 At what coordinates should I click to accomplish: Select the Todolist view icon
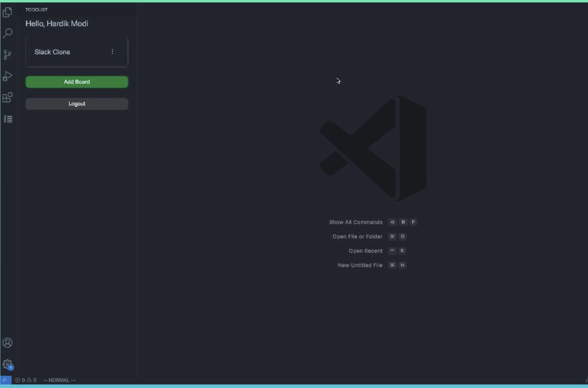8,119
